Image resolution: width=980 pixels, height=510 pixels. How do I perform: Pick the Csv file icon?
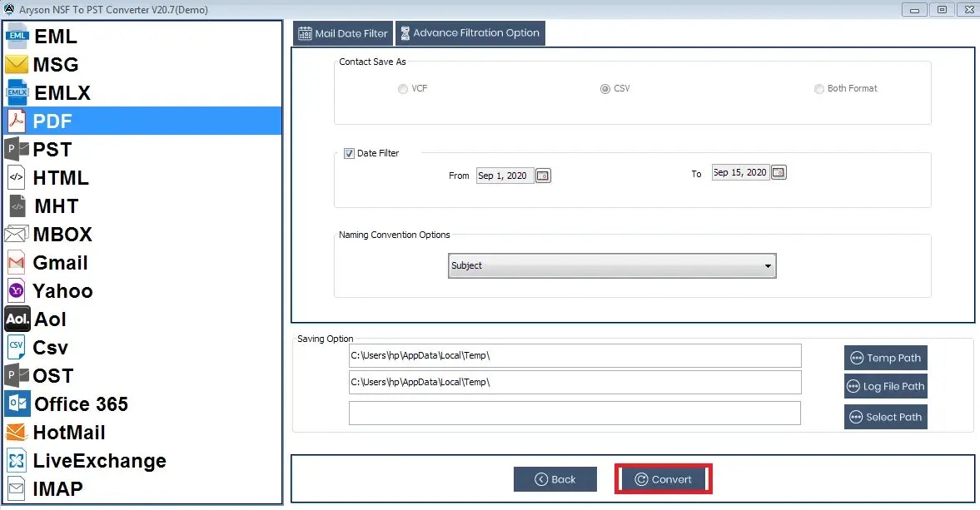pyautogui.click(x=17, y=347)
